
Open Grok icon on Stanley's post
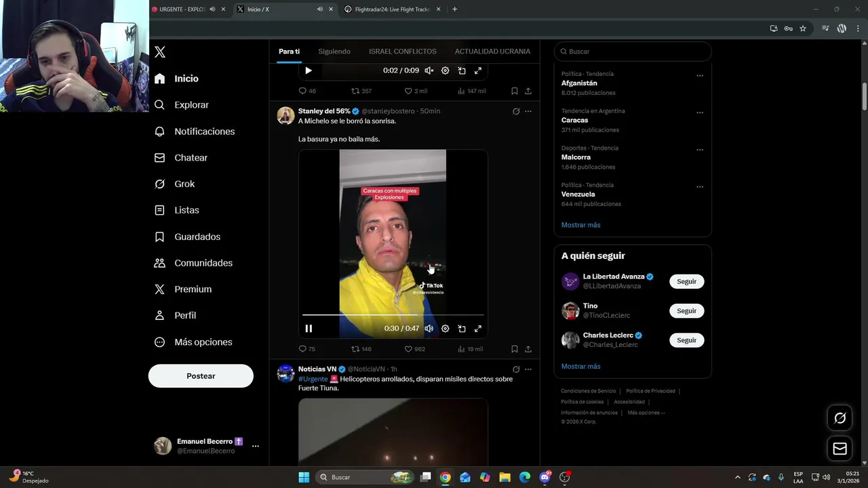click(x=516, y=111)
